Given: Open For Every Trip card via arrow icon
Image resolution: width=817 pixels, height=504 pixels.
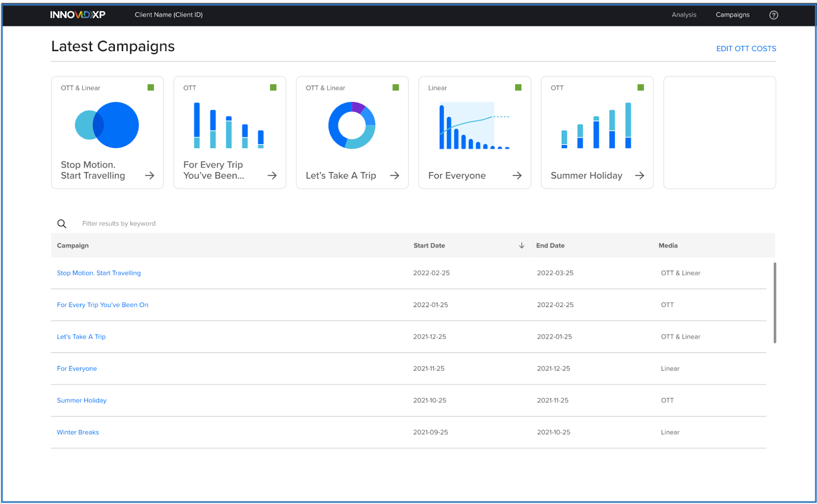Looking at the screenshot, I should [272, 175].
